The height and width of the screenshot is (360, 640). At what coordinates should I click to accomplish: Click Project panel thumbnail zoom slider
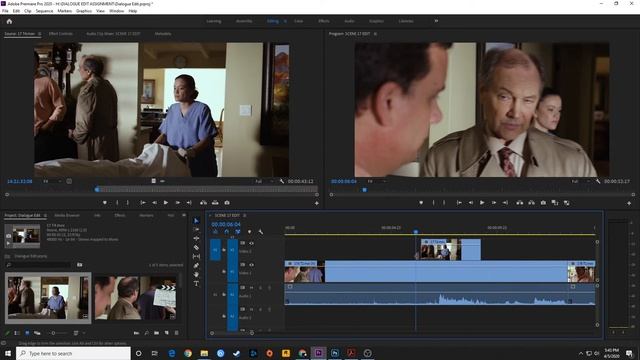click(58, 333)
